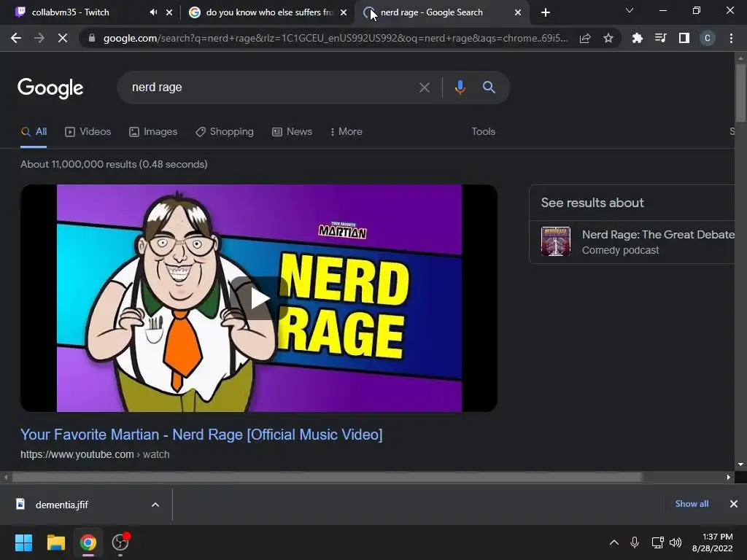This screenshot has height=560, width=747.
Task: Click the Great Debate podcast thumbnail
Action: click(x=555, y=241)
